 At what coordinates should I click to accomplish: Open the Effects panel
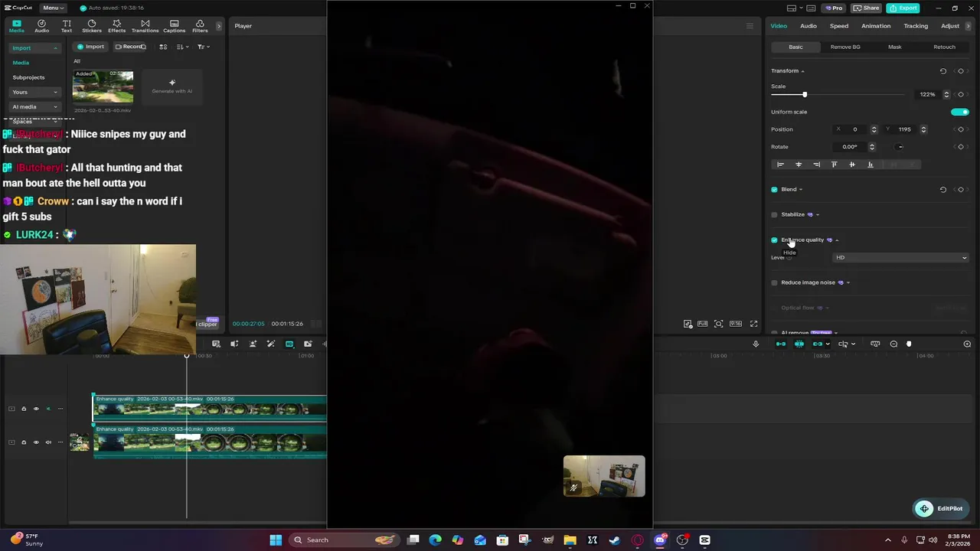[116, 26]
